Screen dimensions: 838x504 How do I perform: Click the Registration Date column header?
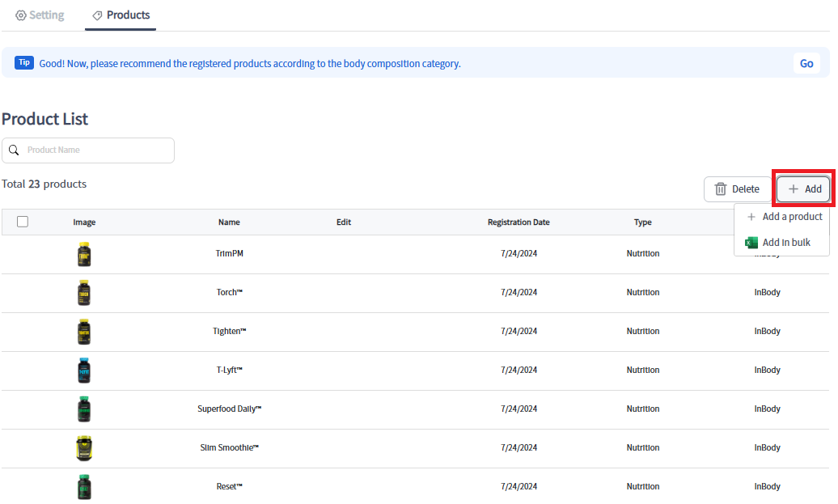[x=518, y=222]
